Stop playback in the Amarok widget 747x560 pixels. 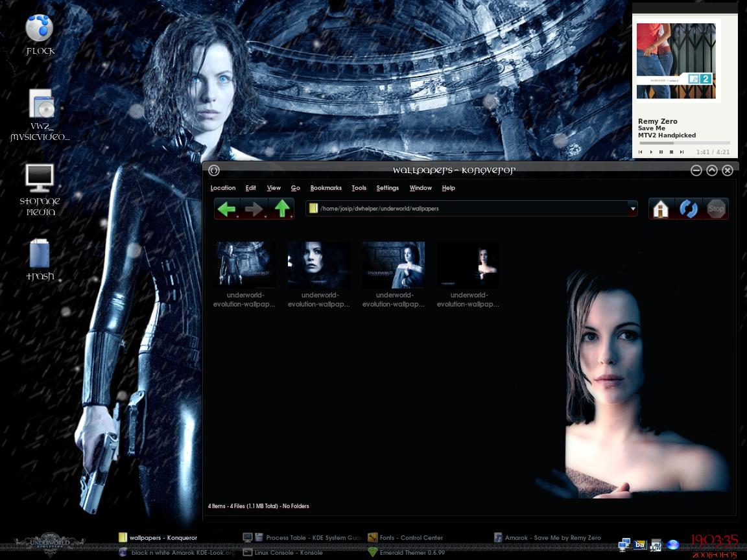coord(671,152)
